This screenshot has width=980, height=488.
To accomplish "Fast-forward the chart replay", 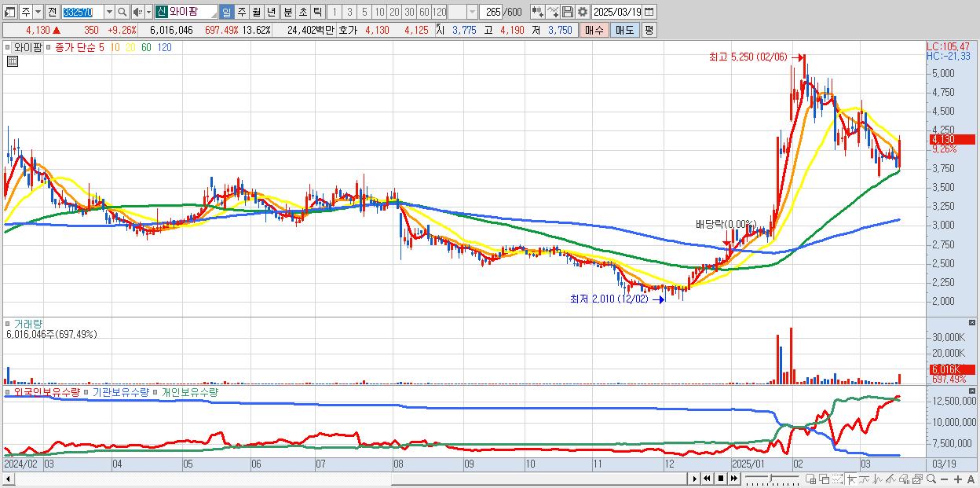I will click(x=733, y=479).
